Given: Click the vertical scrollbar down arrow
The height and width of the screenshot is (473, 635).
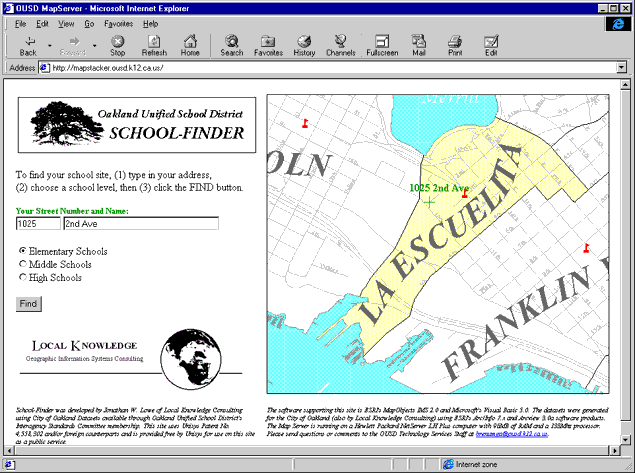Looking at the screenshot, I should coord(625,440).
